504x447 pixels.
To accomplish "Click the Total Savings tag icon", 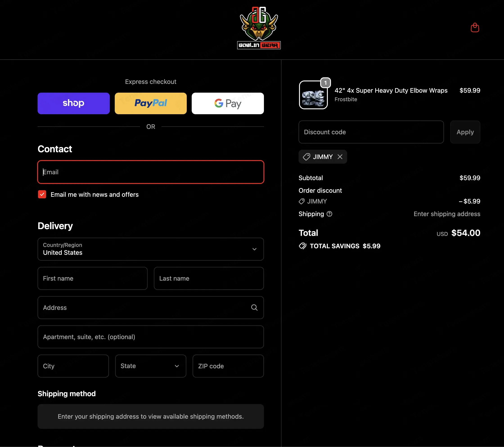I will [x=303, y=246].
